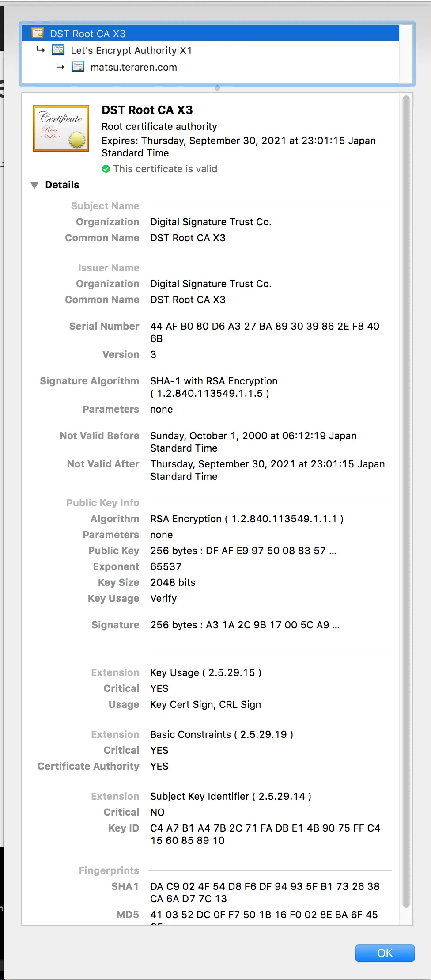The image size is (431, 980).
Task: Click the matsu.teraren.com certificate icon
Action: [x=78, y=67]
